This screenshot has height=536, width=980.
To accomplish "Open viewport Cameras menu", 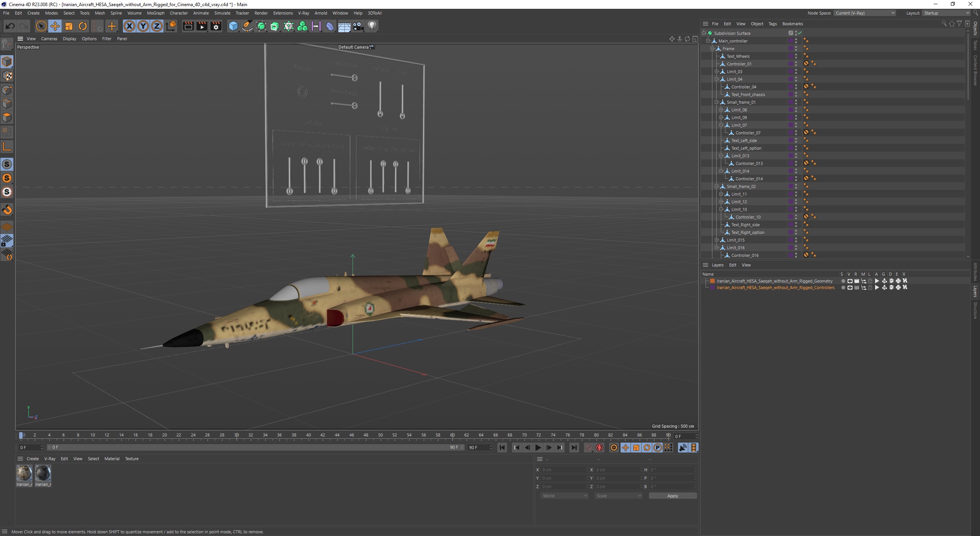I will (x=49, y=39).
